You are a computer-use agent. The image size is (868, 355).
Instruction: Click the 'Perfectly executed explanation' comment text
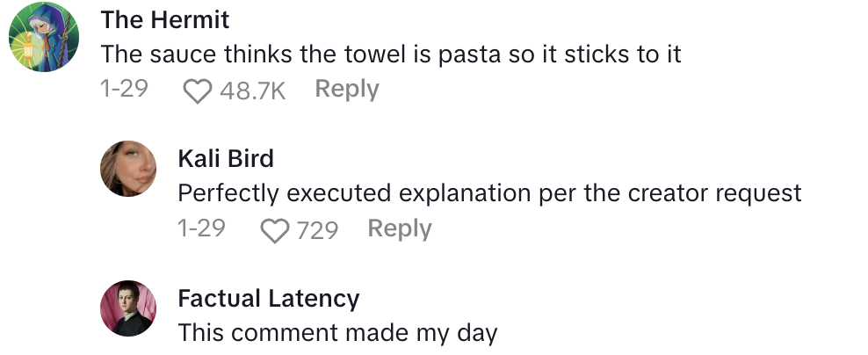click(x=489, y=192)
